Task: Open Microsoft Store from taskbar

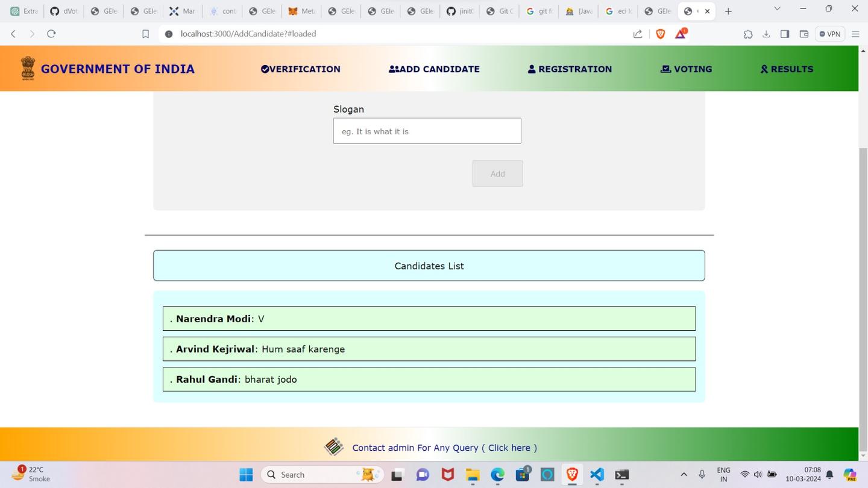Action: pyautogui.click(x=523, y=475)
